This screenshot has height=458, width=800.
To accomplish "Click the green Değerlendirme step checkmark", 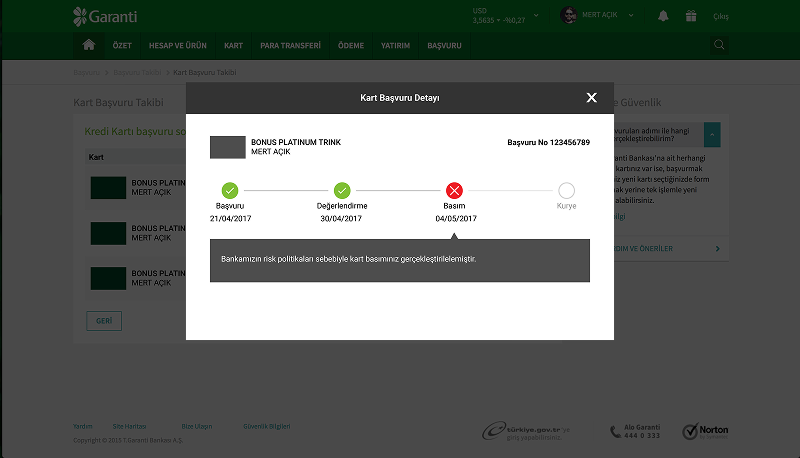I will pyautogui.click(x=342, y=190).
